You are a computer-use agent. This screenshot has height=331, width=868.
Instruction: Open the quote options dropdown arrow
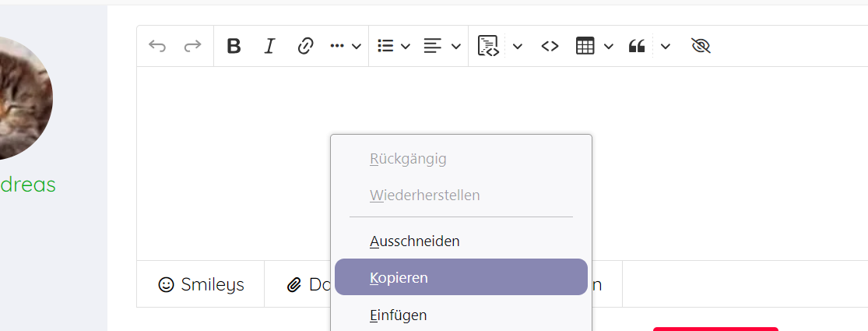[x=666, y=46]
